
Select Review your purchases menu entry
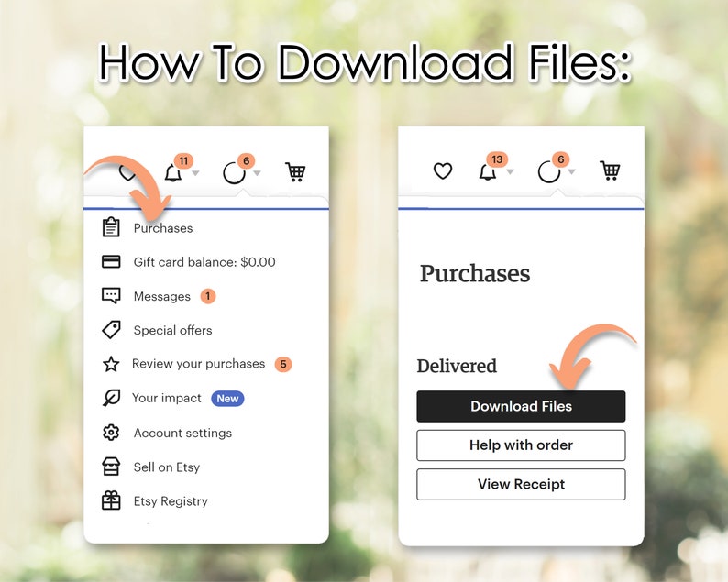pyautogui.click(x=198, y=364)
